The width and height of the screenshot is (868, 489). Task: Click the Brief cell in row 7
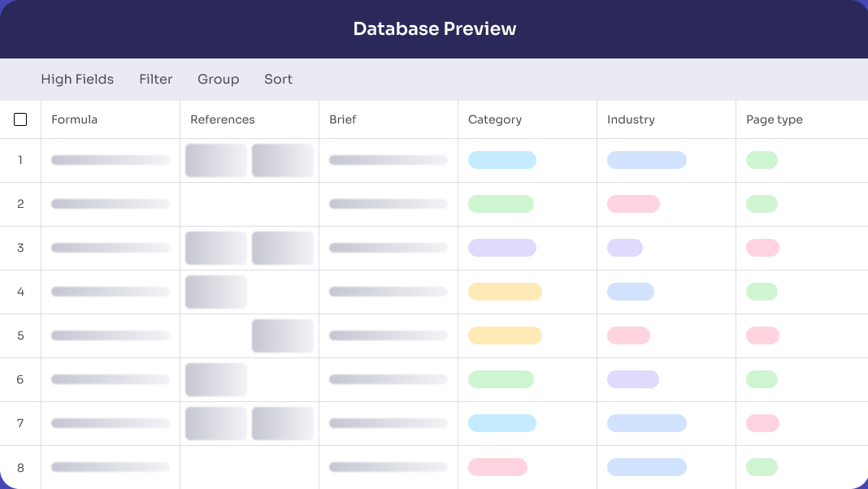(x=388, y=423)
